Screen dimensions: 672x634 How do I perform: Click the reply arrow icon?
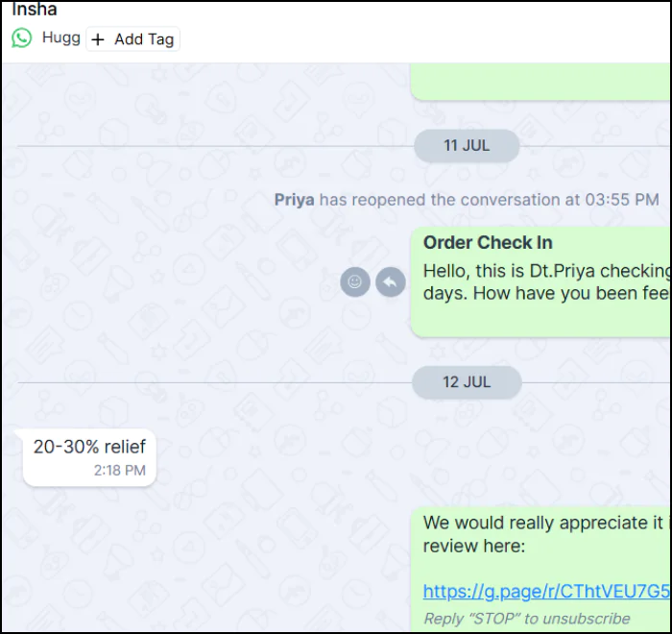point(390,281)
